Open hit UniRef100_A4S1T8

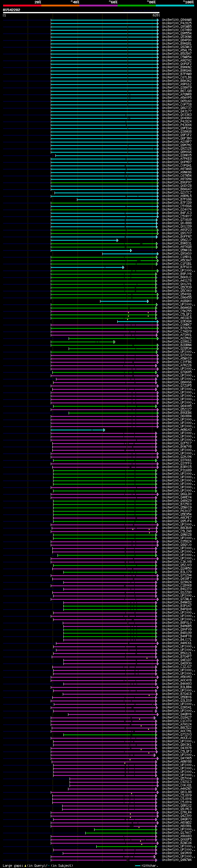(177, 280)
